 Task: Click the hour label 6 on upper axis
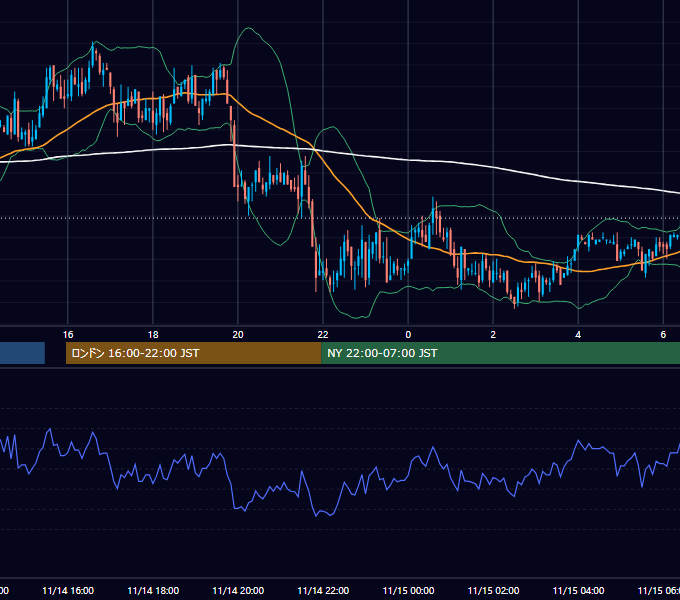click(x=663, y=335)
